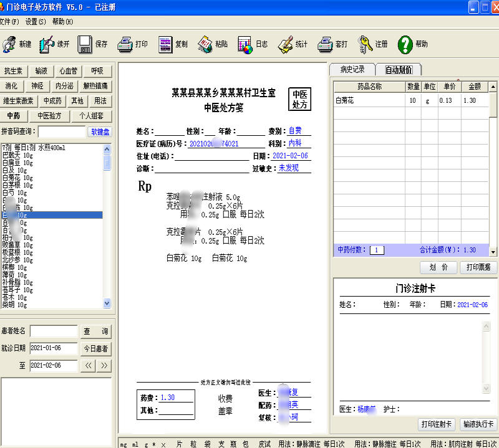Select 白菊花 10g in the herb list
This screenshot has width=499, height=448.
pyautogui.click(x=17, y=178)
